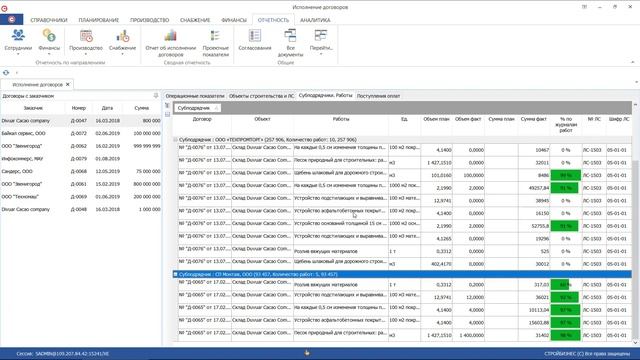
Task: Click Сессия info in status bar
Action: tap(62, 354)
